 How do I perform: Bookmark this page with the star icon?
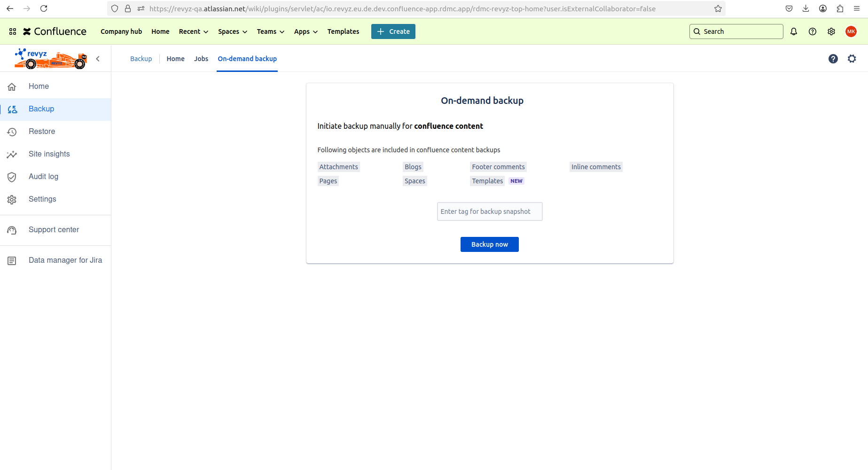pos(718,8)
